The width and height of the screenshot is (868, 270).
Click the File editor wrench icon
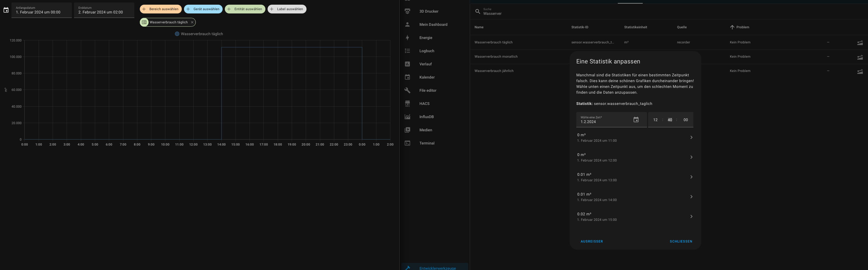click(407, 90)
